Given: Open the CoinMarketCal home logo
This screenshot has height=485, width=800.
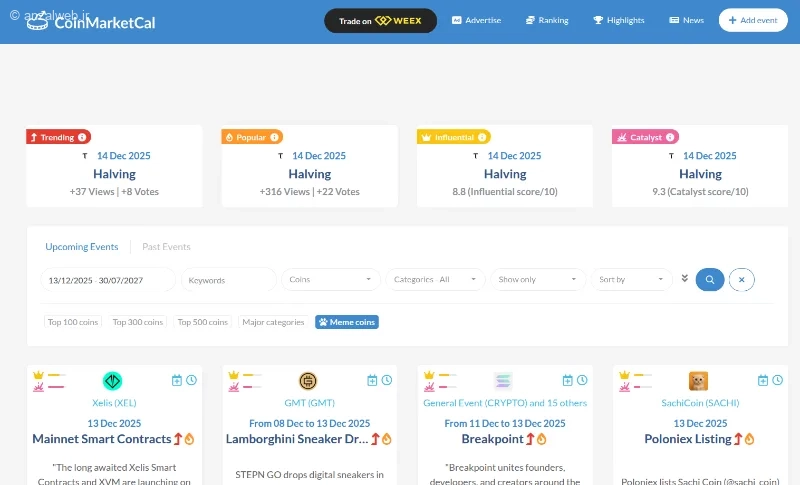Looking at the screenshot, I should pos(91,21).
